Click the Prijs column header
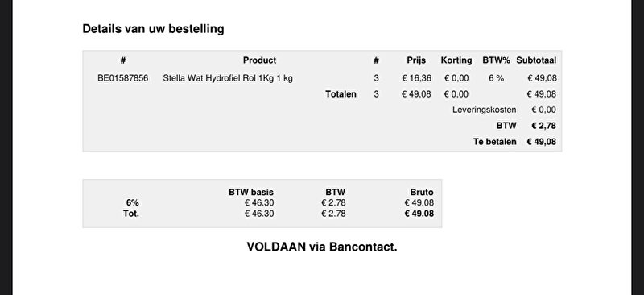644x295 pixels. 416,60
